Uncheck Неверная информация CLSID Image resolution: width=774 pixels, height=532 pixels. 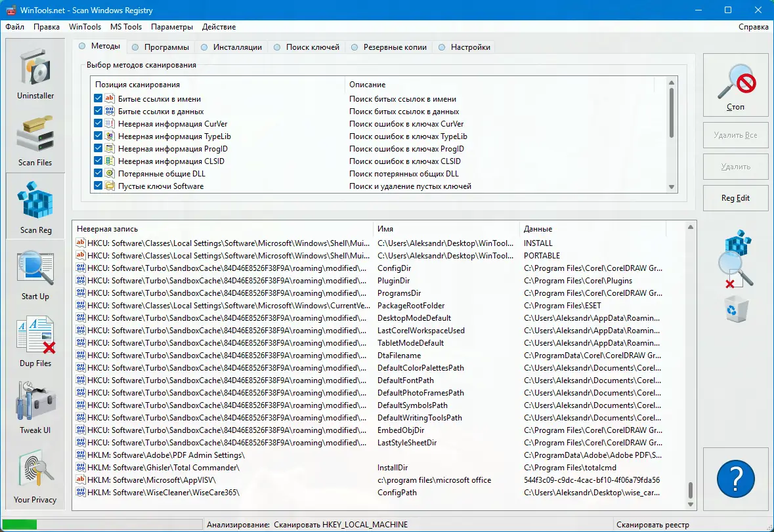pos(98,161)
